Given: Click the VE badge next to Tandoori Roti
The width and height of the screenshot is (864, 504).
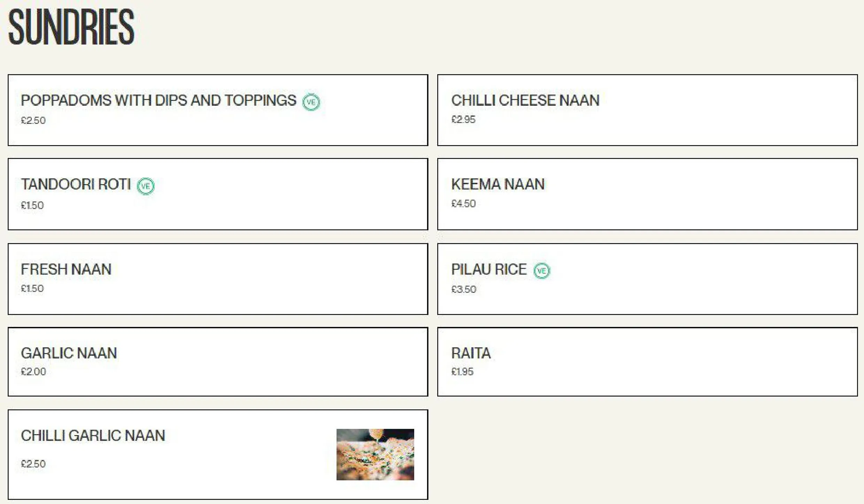Looking at the screenshot, I should pos(146,186).
